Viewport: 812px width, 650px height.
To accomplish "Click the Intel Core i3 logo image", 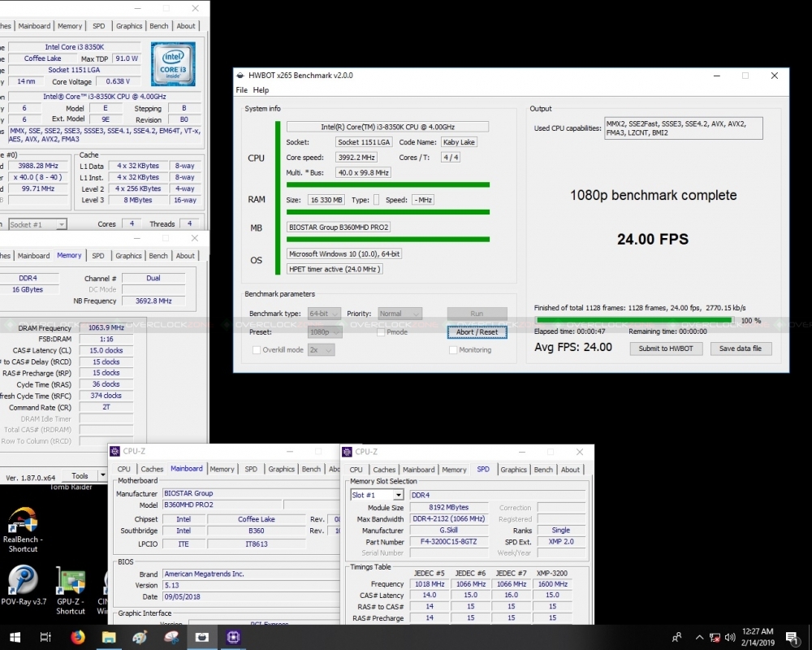I will click(173, 63).
